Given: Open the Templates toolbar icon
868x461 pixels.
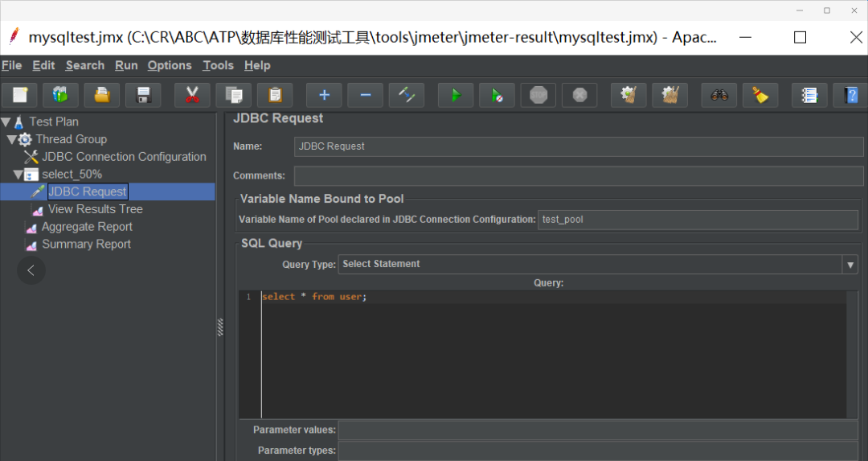Looking at the screenshot, I should 61,95.
